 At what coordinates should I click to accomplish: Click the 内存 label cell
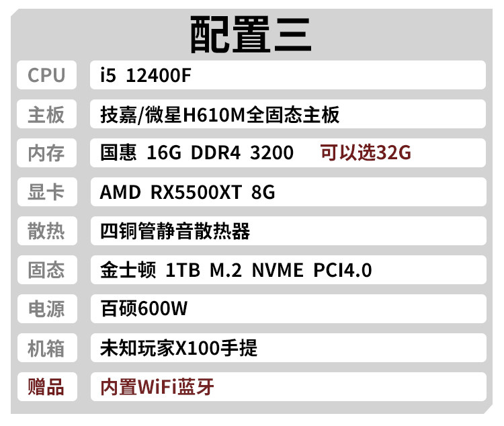tap(46, 153)
